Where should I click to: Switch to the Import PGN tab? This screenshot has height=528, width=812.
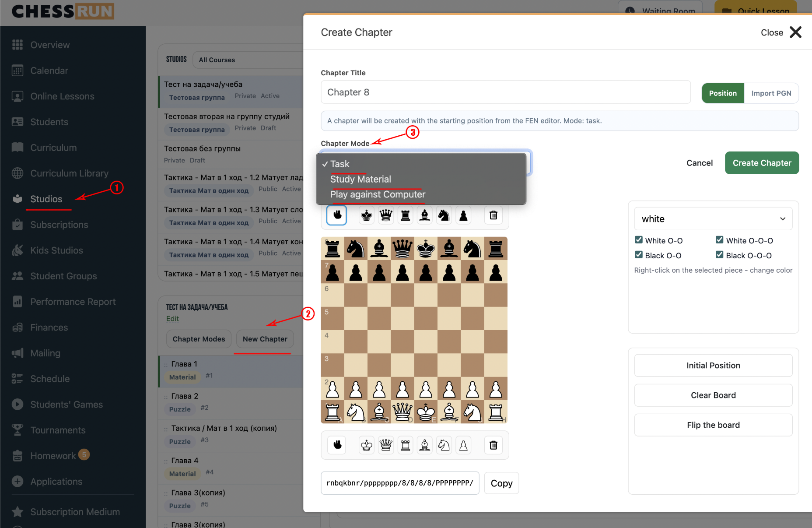tap(771, 93)
